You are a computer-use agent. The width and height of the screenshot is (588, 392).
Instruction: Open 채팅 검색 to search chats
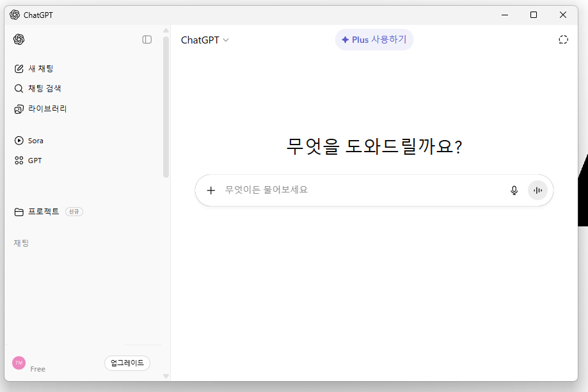click(x=38, y=88)
